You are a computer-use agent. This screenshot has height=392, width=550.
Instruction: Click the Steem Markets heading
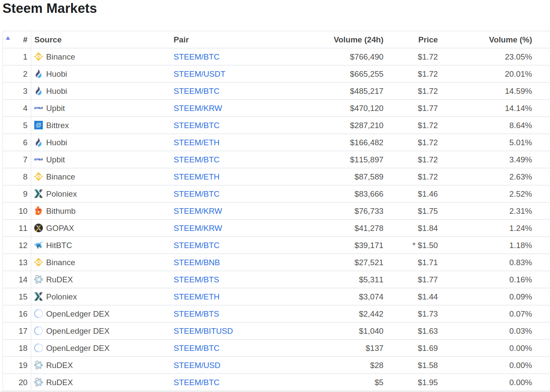(50, 8)
